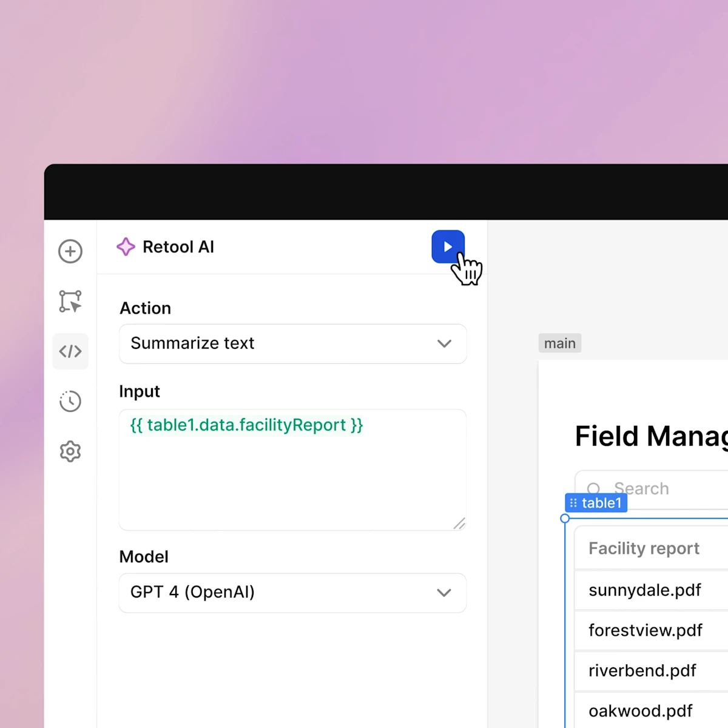Click the table1 component badge
The image size is (728, 728).
[601, 502]
